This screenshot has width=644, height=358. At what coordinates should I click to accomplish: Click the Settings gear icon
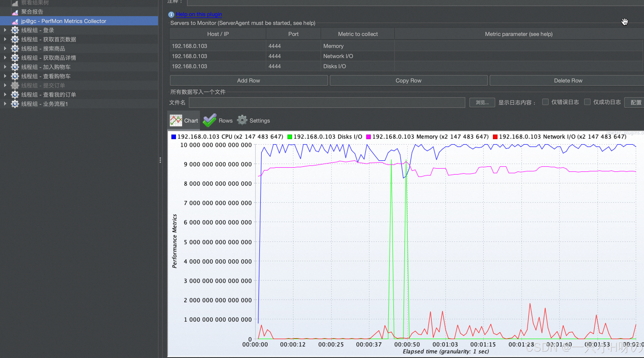(242, 120)
